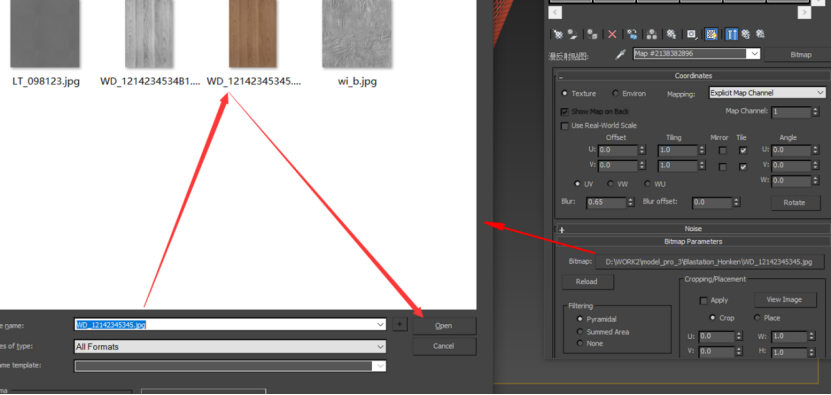The height and width of the screenshot is (395, 831).
Task: Toggle the U Mirror checkbox
Action: click(x=722, y=151)
